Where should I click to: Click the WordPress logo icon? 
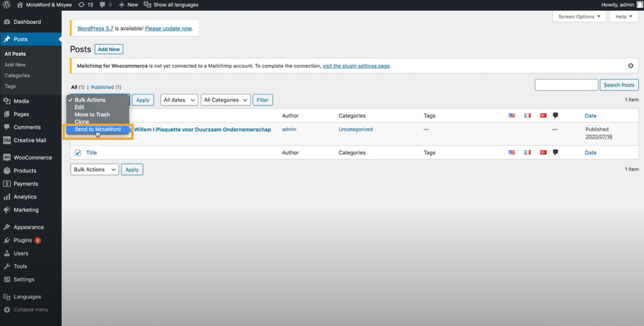click(7, 4)
